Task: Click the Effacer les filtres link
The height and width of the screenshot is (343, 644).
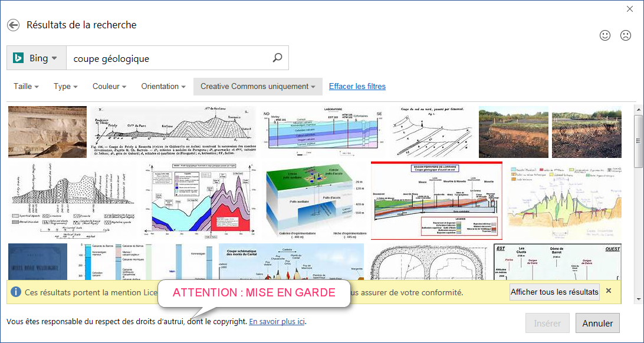Action: pos(357,87)
